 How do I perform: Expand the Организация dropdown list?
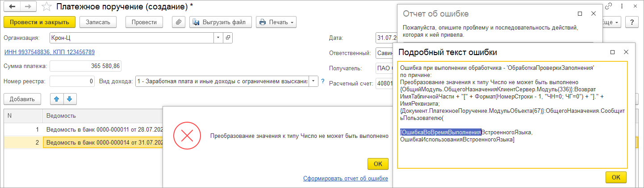tap(218, 38)
